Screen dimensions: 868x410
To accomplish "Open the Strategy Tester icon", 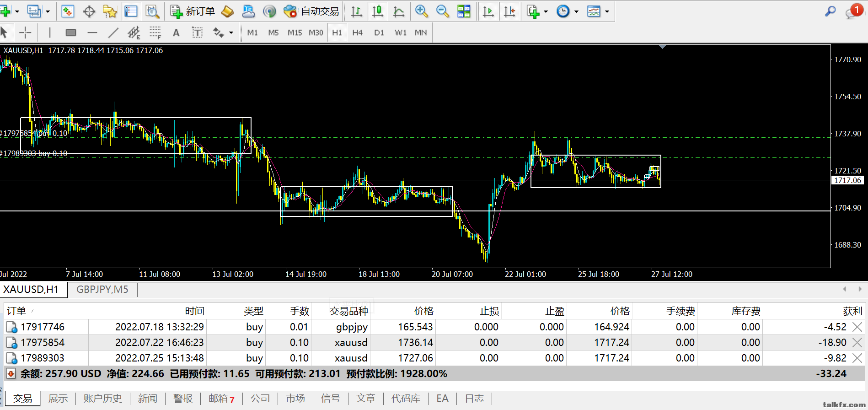I will pyautogui.click(x=152, y=11).
